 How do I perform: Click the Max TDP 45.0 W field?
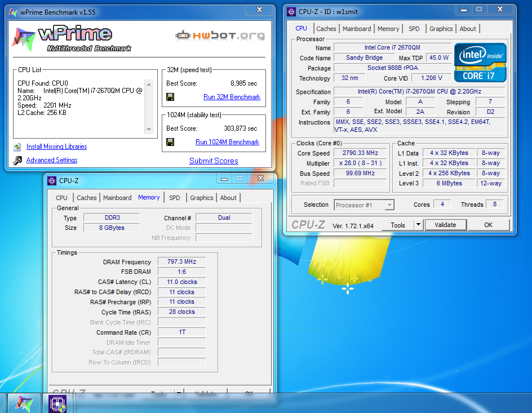pos(438,57)
